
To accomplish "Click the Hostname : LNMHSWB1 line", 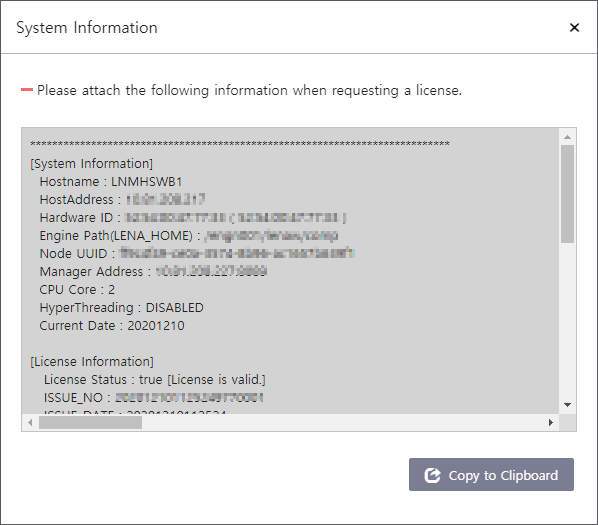I will (x=111, y=181).
